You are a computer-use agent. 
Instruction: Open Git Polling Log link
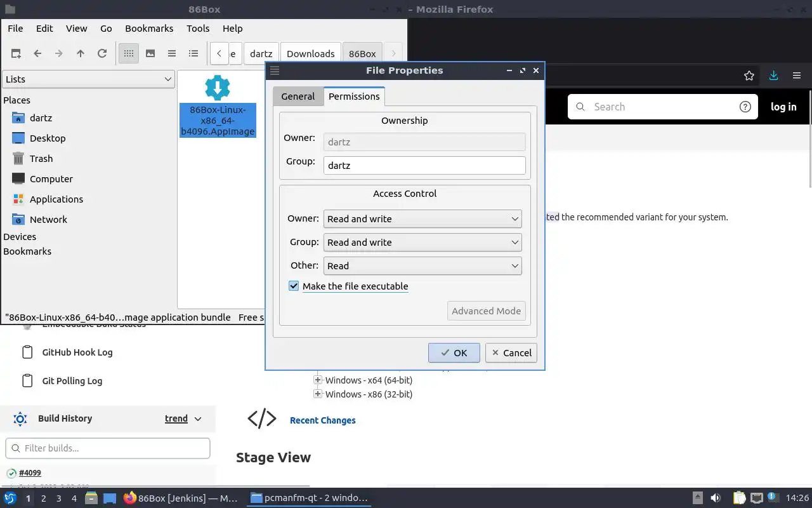(x=72, y=381)
